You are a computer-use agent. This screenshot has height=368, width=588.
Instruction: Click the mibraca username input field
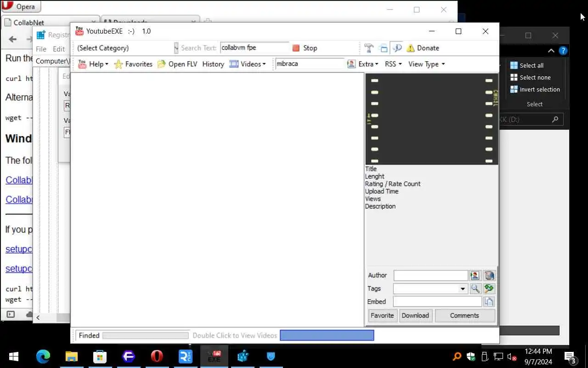click(310, 64)
